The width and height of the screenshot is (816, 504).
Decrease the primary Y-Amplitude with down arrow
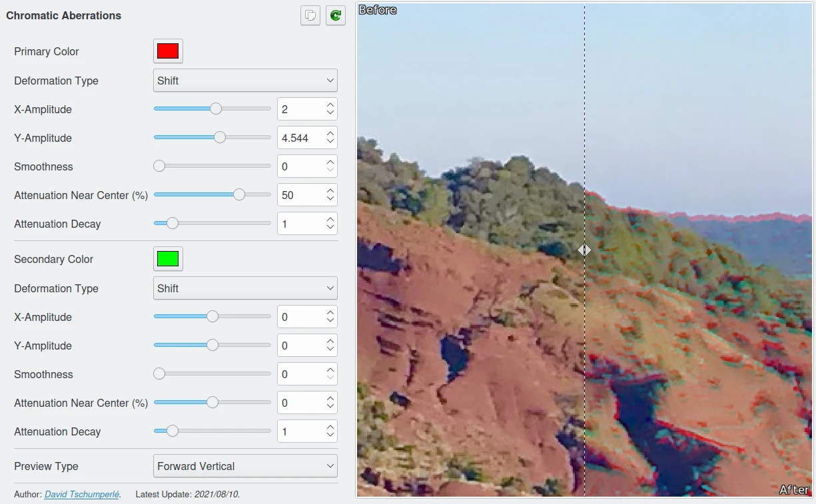[x=330, y=142]
